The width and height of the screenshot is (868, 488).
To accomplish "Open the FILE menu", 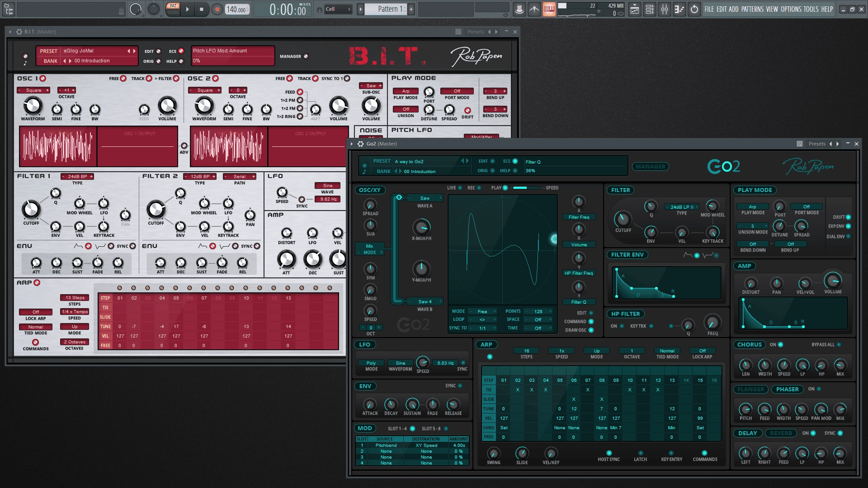I will pyautogui.click(x=709, y=9).
